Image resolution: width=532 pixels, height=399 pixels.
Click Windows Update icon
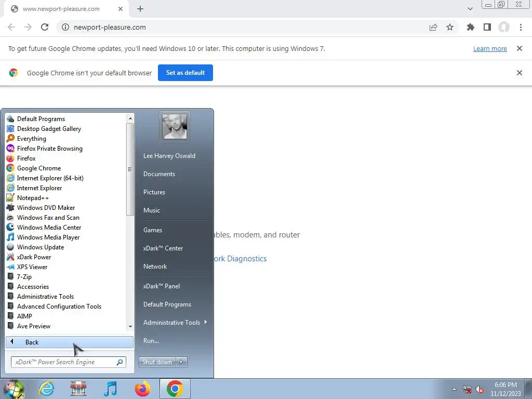coord(10,247)
